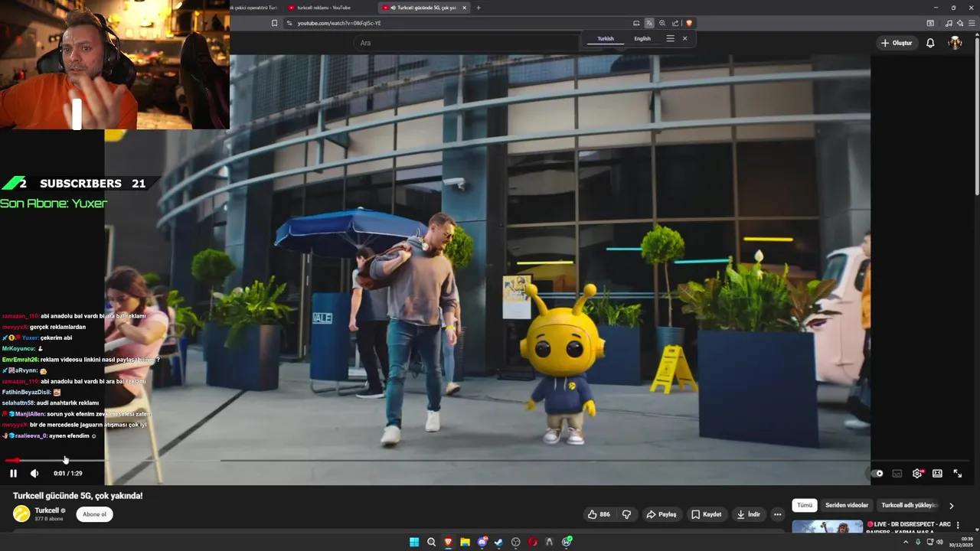Image resolution: width=980 pixels, height=551 pixels.
Task: Download the video via İndir
Action: [x=748, y=514]
